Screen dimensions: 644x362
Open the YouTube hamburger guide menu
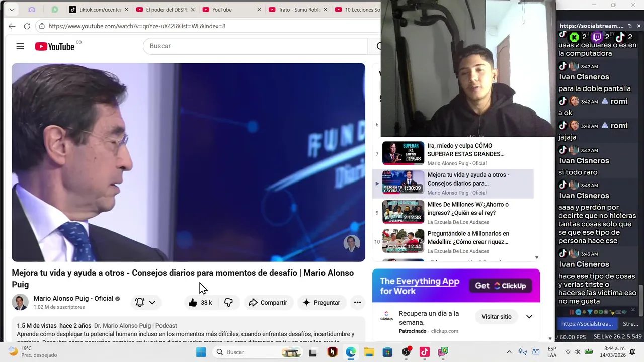click(20, 46)
